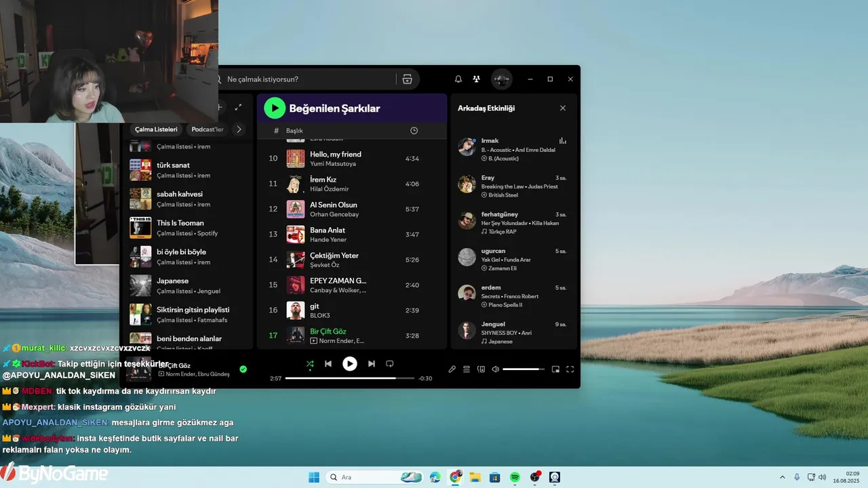Viewport: 868px width, 488px height.
Task: Open the mini player icon
Action: point(555,369)
